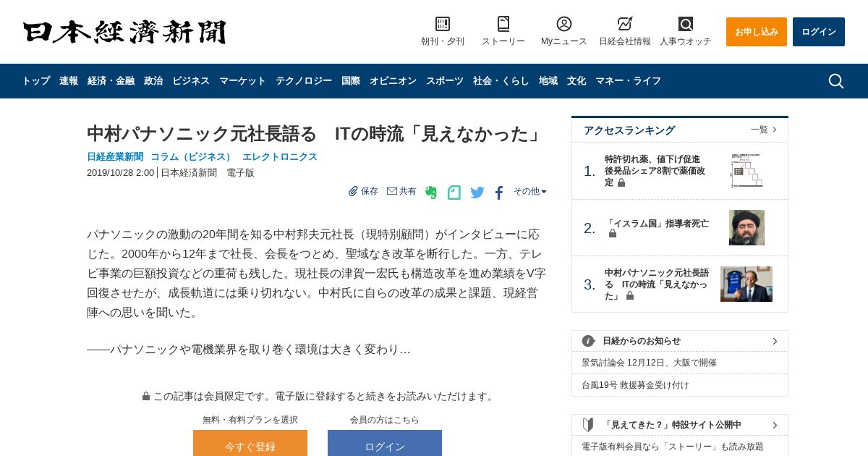Open the 日経会社情報 chart icon
Image resolution: width=868 pixels, height=456 pixels.
pyautogui.click(x=625, y=24)
